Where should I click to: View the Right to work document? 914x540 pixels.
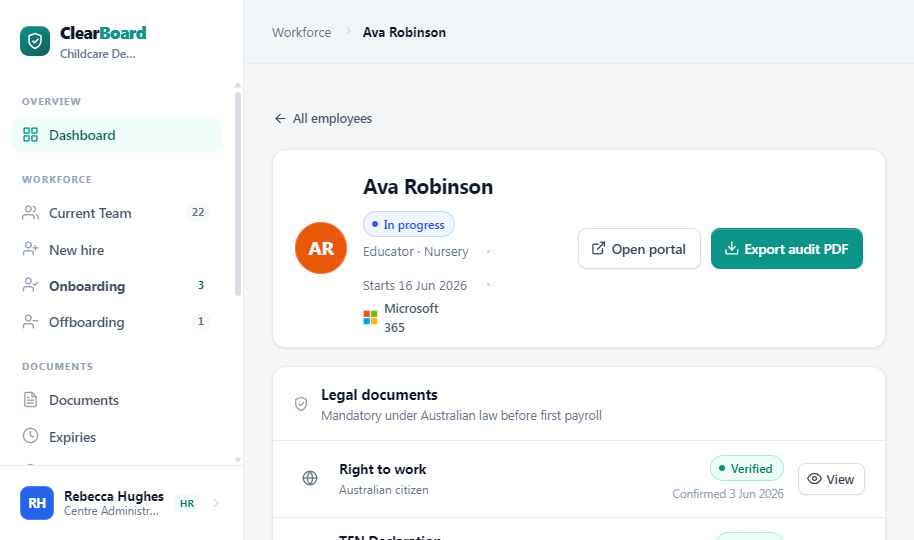click(831, 479)
